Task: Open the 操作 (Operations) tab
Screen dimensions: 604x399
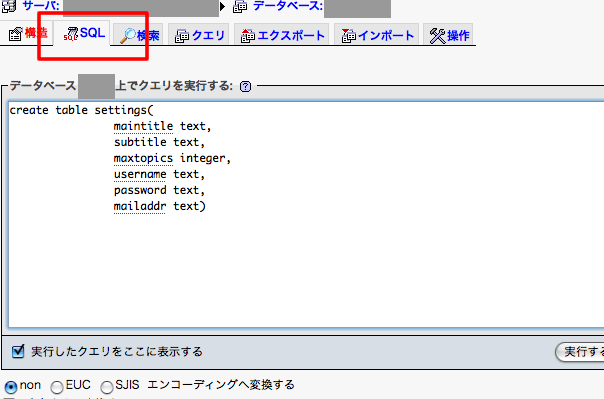Action: tap(449, 35)
